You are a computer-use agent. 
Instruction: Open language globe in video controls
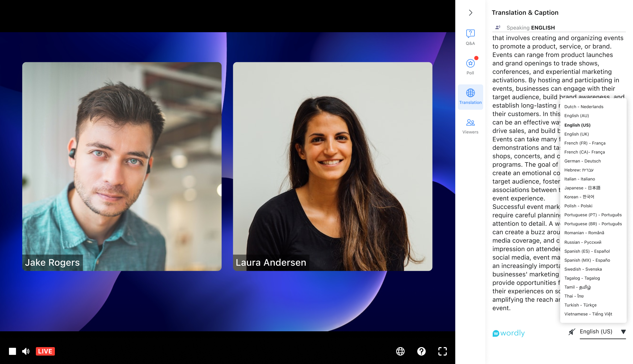pos(400,351)
